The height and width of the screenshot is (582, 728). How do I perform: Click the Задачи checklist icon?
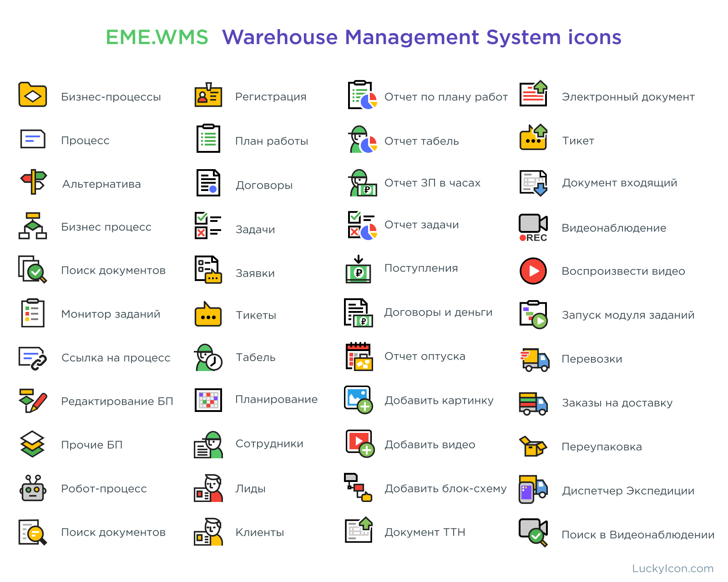[x=208, y=225]
